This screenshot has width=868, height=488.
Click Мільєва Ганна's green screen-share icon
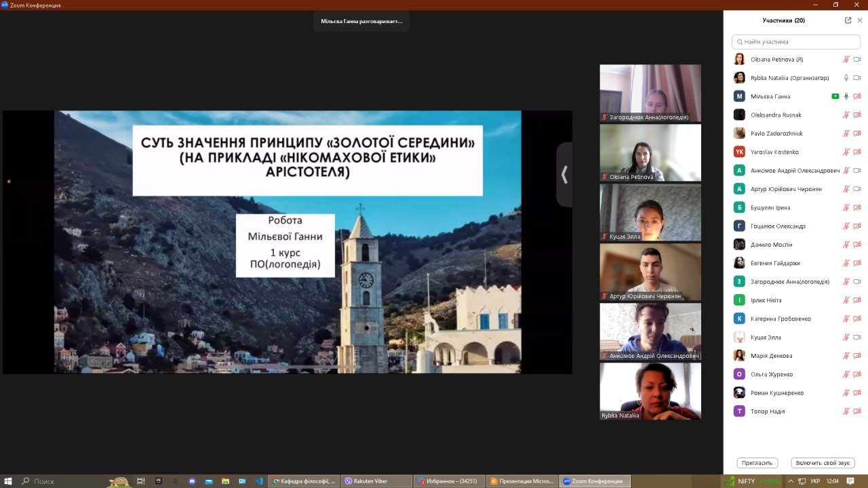coord(835,96)
